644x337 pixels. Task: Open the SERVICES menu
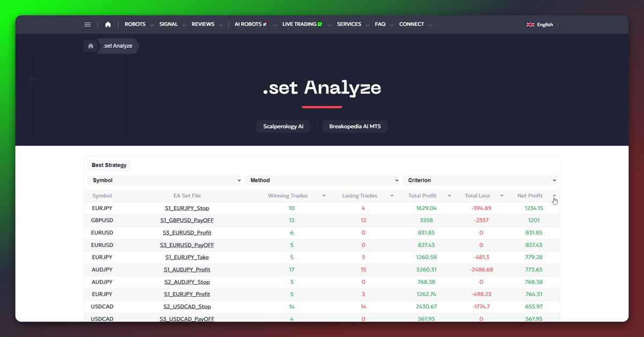[349, 24]
